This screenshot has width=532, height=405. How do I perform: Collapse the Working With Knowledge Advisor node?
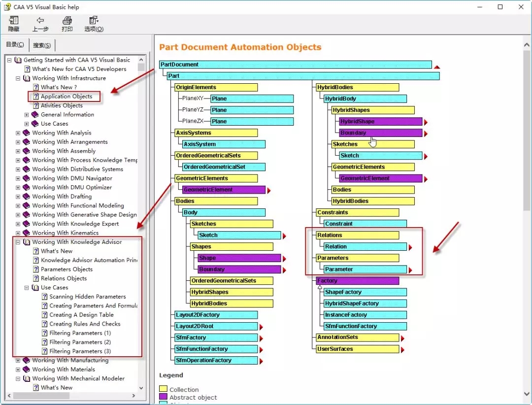click(18, 242)
